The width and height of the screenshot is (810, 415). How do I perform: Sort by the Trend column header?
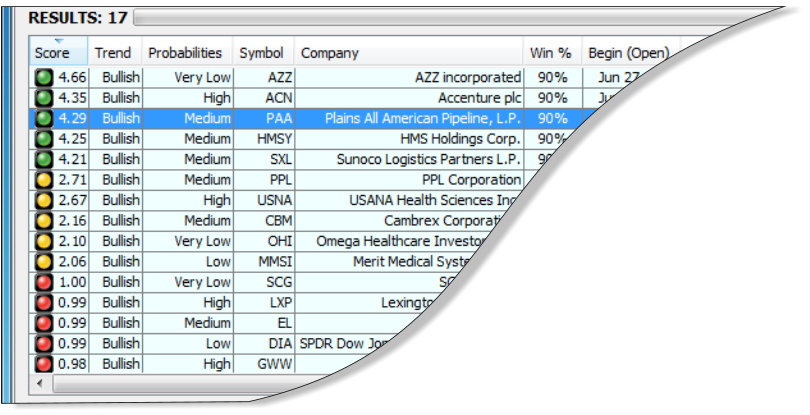[x=113, y=53]
